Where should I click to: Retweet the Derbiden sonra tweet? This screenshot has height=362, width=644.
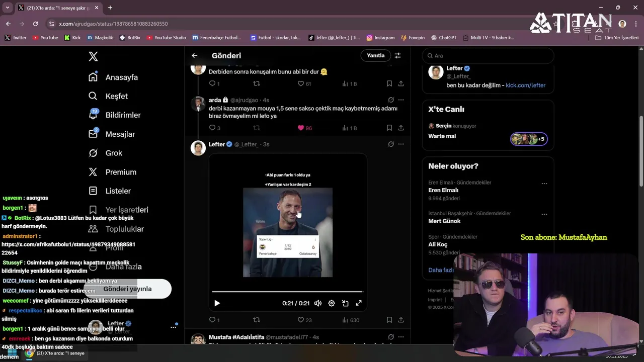click(x=257, y=83)
